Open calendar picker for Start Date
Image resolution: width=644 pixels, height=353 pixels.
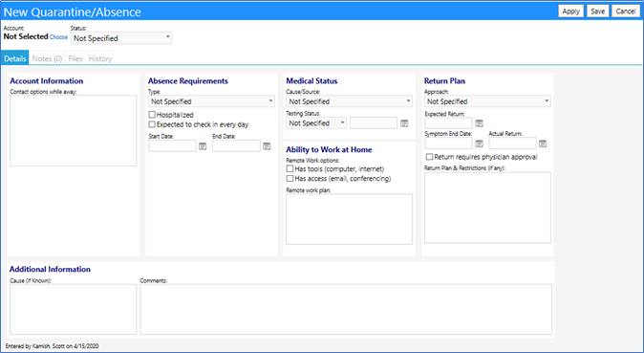(203, 146)
